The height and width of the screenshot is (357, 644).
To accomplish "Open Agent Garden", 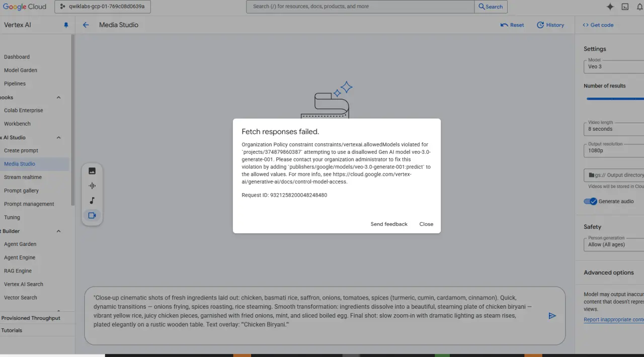I will click(x=20, y=244).
